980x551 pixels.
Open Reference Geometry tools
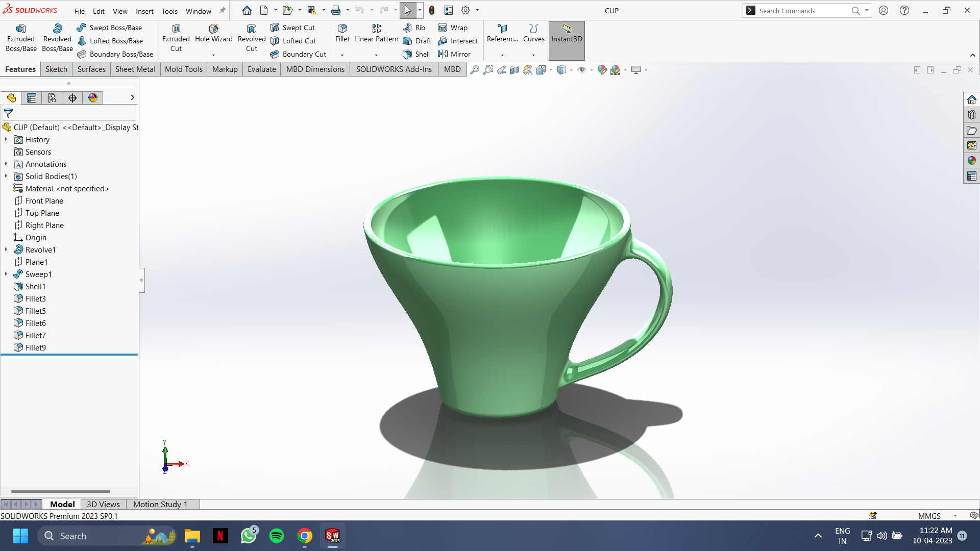click(x=502, y=34)
